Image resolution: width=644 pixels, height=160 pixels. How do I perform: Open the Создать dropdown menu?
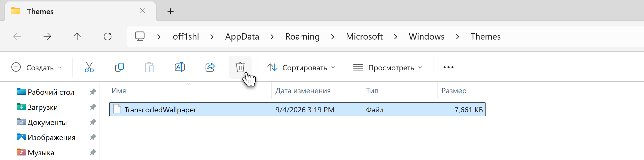36,68
